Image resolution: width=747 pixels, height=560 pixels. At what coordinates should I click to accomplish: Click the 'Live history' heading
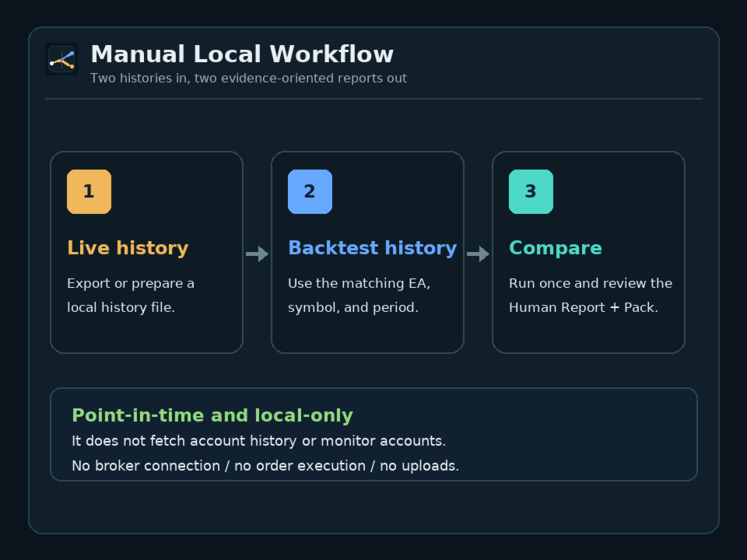click(128, 248)
